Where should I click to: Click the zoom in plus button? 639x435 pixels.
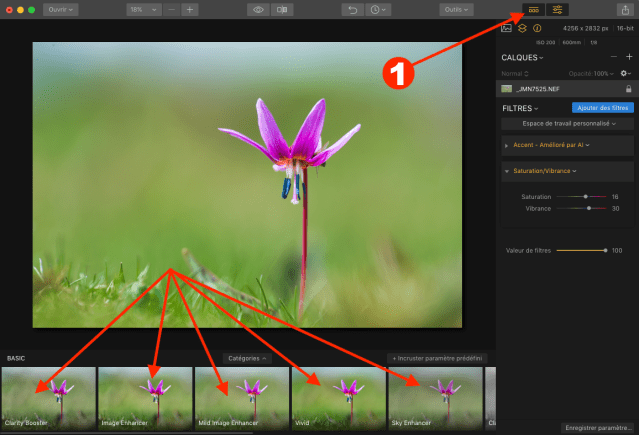(190, 9)
